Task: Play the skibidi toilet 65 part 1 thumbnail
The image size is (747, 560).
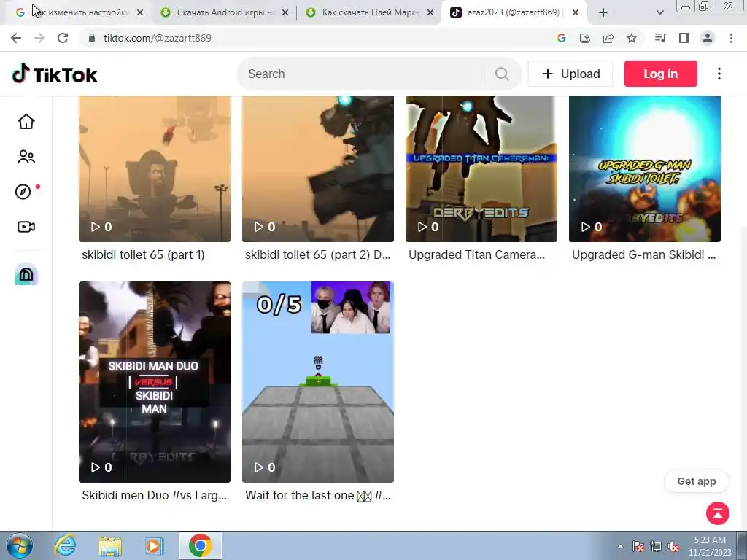Action: point(155,168)
